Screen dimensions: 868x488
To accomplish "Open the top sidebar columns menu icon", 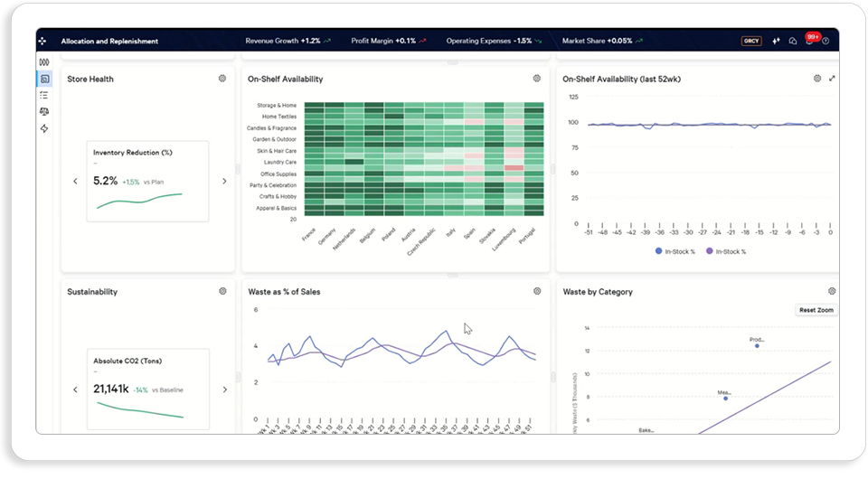I will pyautogui.click(x=44, y=62).
